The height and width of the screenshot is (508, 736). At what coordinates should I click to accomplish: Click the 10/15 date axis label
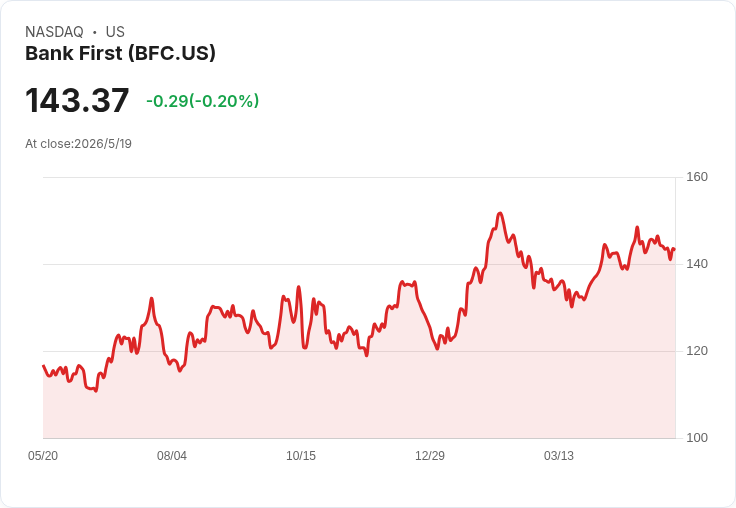(x=301, y=455)
